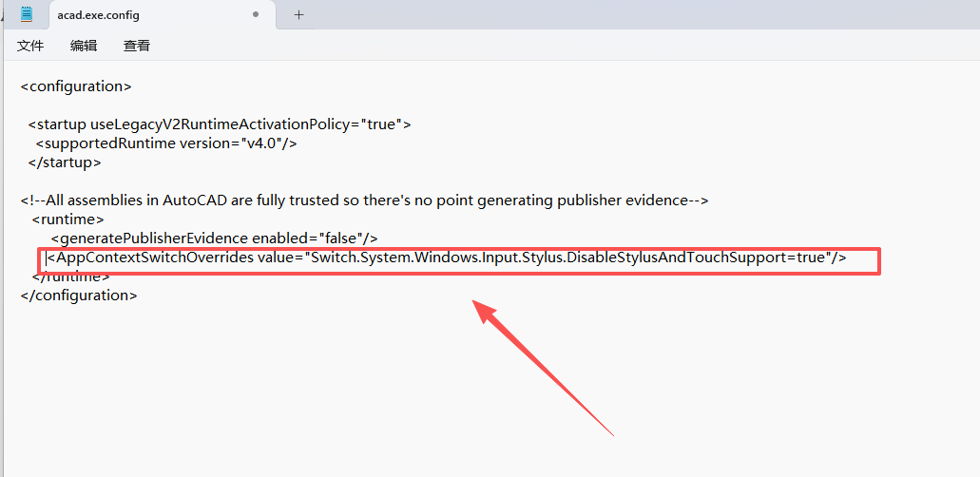Open the 查看 menu
The width and height of the screenshot is (980, 477).
(x=137, y=46)
